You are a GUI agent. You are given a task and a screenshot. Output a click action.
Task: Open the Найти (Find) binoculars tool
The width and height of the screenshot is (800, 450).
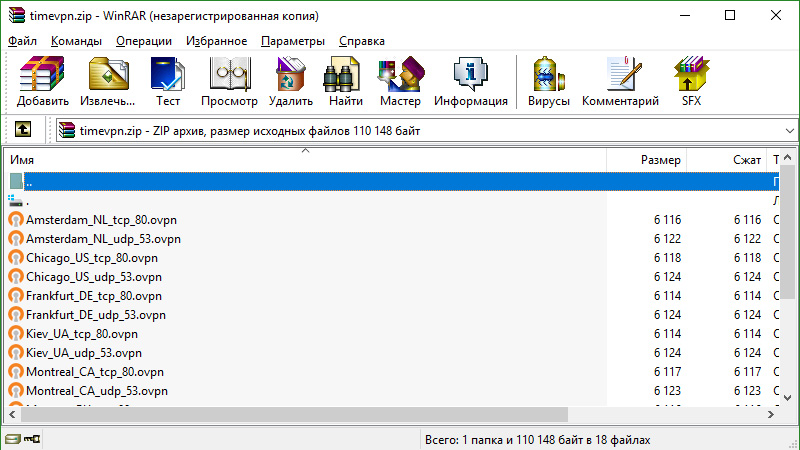pyautogui.click(x=345, y=81)
